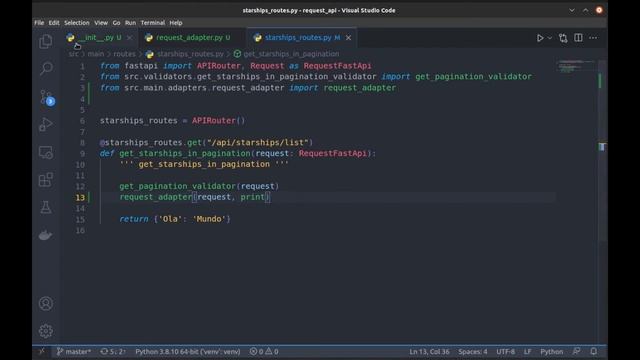Open the View menu

(x=101, y=23)
